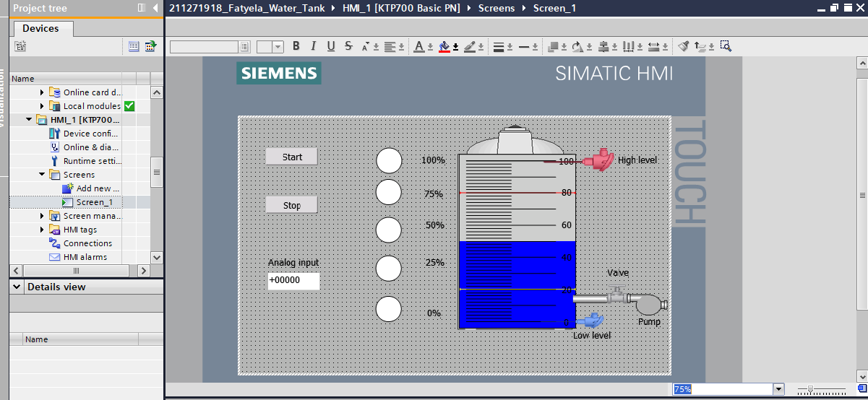Toggle underline text formatting
The height and width of the screenshot is (400, 868).
[331, 46]
